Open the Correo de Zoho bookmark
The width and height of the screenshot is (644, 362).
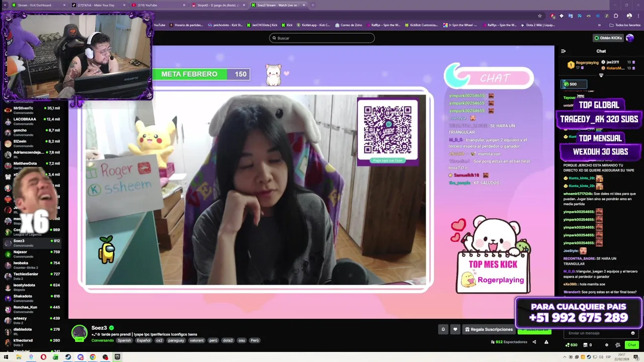coord(348,25)
